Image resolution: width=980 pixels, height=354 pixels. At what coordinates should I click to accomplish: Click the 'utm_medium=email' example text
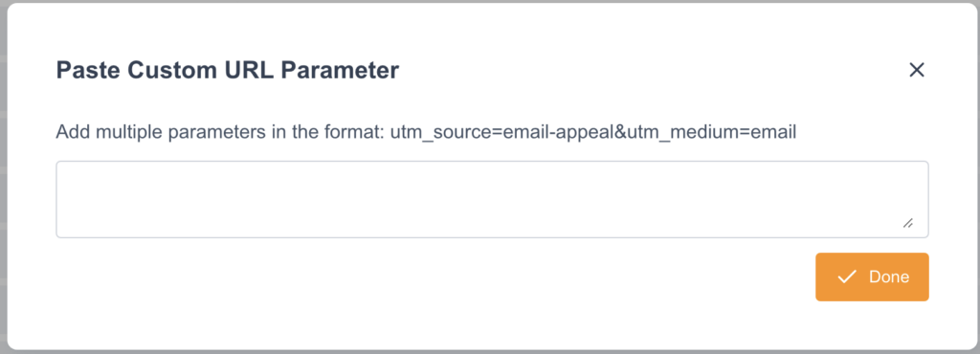pos(712,132)
